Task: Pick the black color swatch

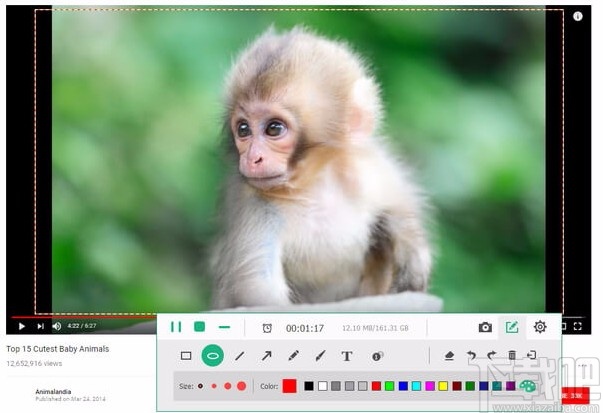Action: coord(309,386)
